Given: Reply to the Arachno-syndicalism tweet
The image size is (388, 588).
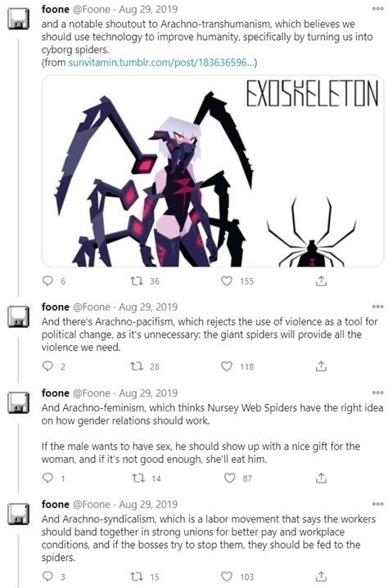Looking at the screenshot, I should (47, 576).
